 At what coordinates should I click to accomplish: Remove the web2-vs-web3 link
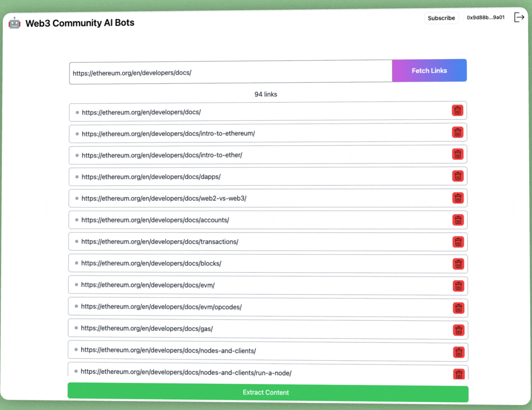pyautogui.click(x=458, y=197)
